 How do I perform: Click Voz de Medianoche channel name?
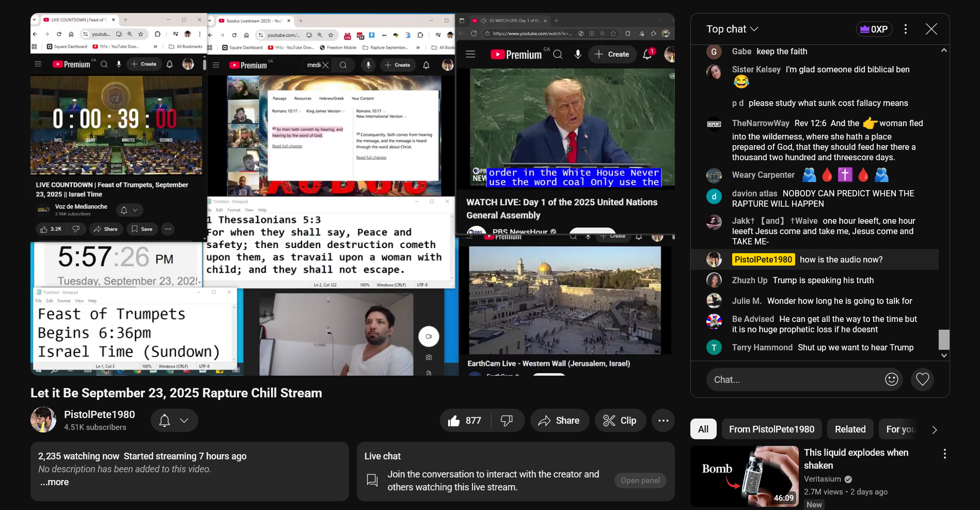pyautogui.click(x=81, y=207)
